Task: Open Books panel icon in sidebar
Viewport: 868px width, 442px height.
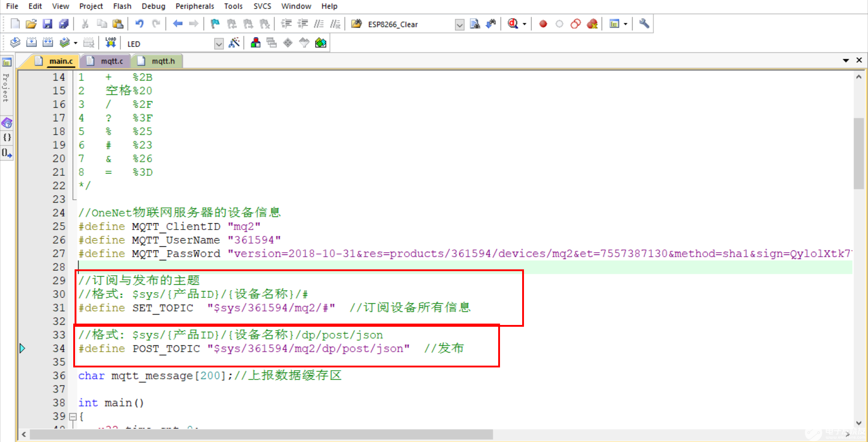Action: pyautogui.click(x=7, y=123)
